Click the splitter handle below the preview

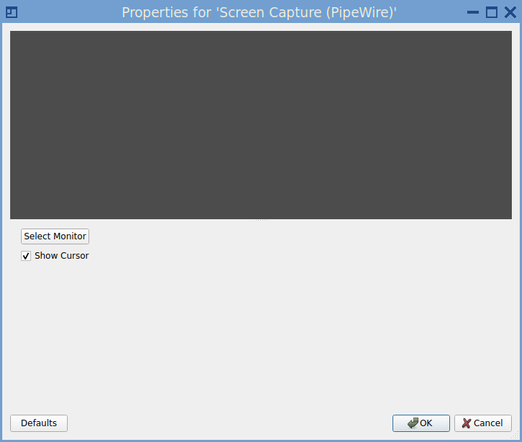[261, 220]
